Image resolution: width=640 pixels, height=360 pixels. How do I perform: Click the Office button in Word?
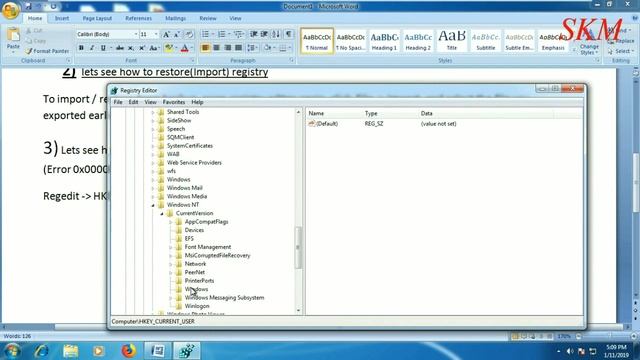click(x=11, y=10)
